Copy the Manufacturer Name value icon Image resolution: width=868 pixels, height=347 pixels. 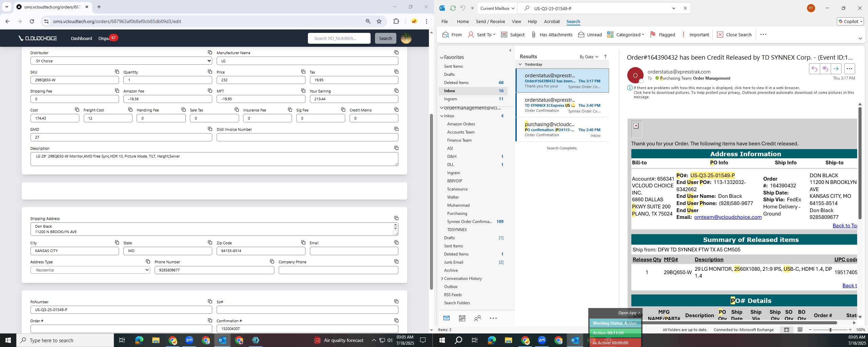(396, 52)
